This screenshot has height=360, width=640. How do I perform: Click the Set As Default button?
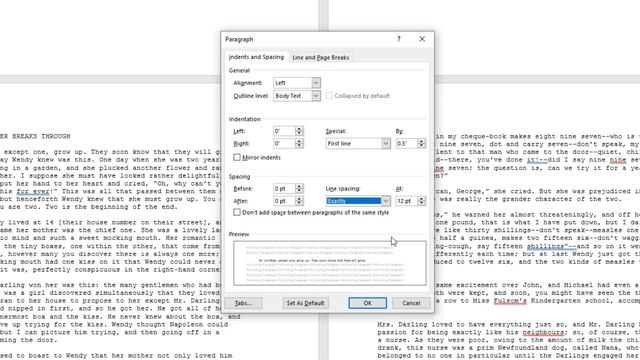click(x=305, y=303)
